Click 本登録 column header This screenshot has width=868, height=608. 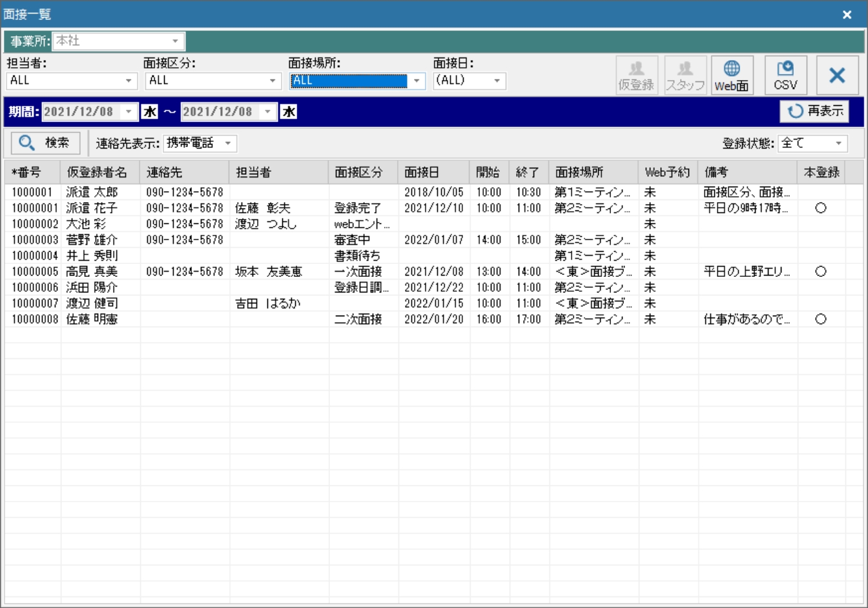click(821, 172)
